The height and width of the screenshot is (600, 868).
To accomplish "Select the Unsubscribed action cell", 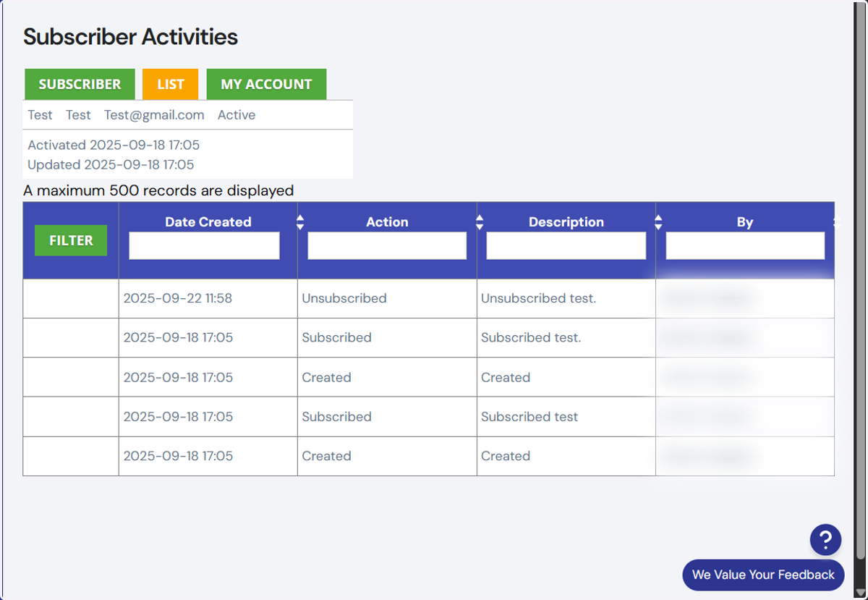I will pos(387,298).
